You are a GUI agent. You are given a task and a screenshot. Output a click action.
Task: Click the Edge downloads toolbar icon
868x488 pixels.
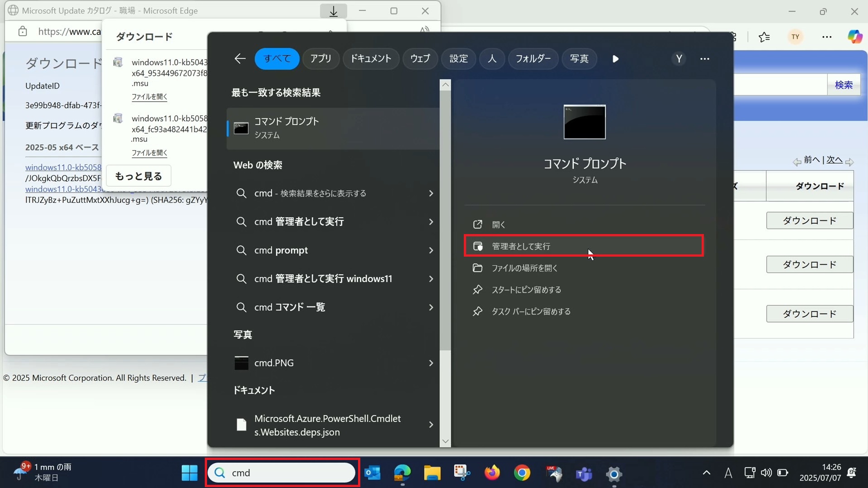pos(333,11)
